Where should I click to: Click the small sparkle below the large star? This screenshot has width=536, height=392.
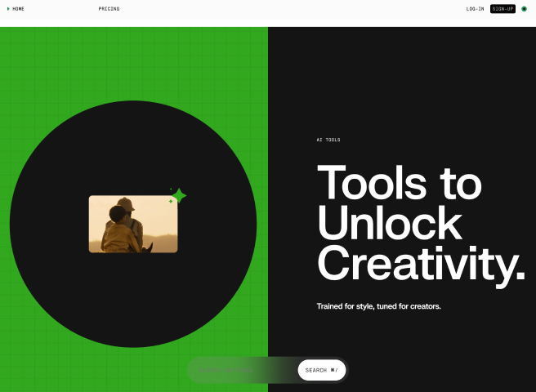click(171, 202)
